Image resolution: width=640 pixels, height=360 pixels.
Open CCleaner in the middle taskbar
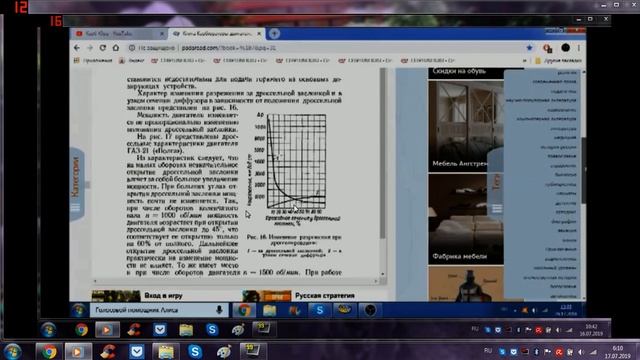pos(134,329)
